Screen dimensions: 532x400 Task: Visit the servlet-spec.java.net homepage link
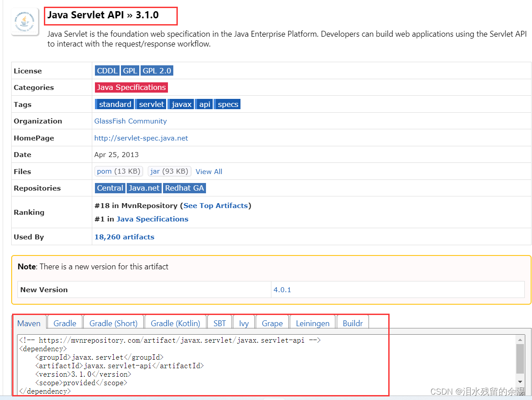141,138
